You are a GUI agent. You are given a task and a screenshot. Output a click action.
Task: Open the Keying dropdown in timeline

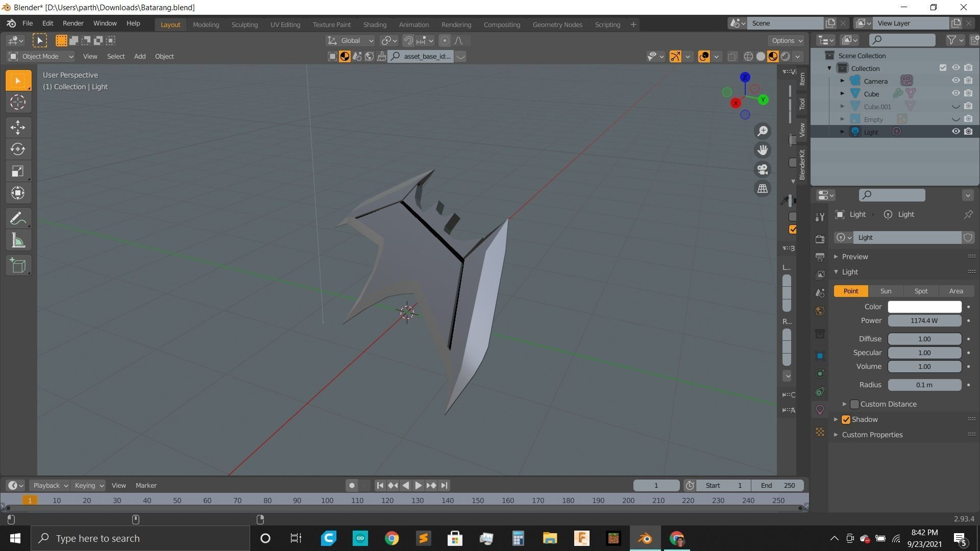[x=88, y=486]
